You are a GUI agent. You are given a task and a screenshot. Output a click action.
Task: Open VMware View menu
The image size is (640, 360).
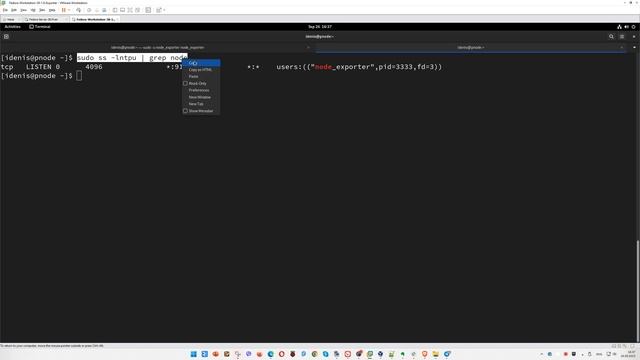click(x=24, y=10)
